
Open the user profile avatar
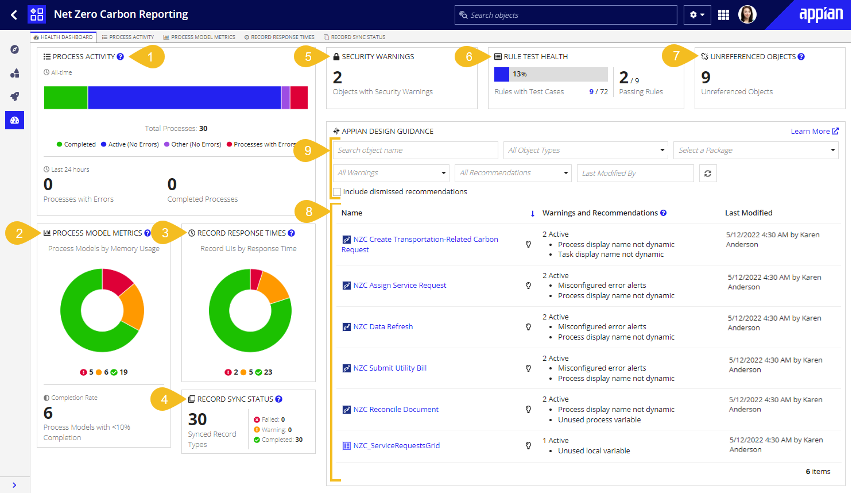tap(747, 14)
